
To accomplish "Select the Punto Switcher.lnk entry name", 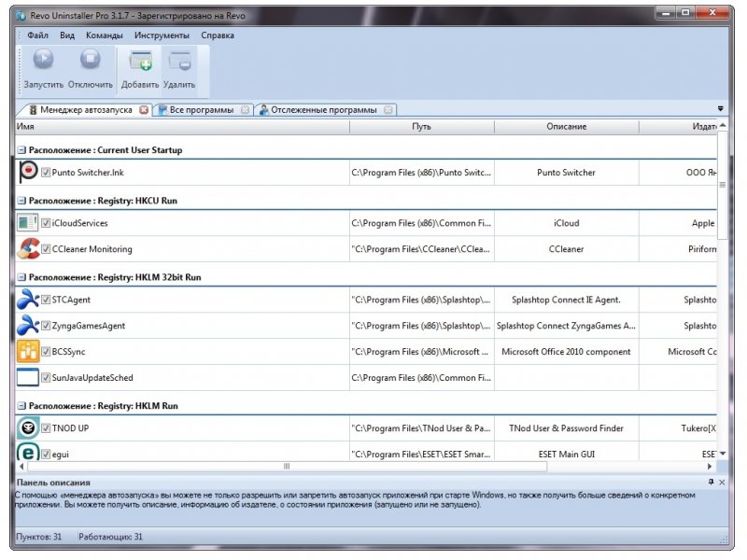I will [88, 173].
